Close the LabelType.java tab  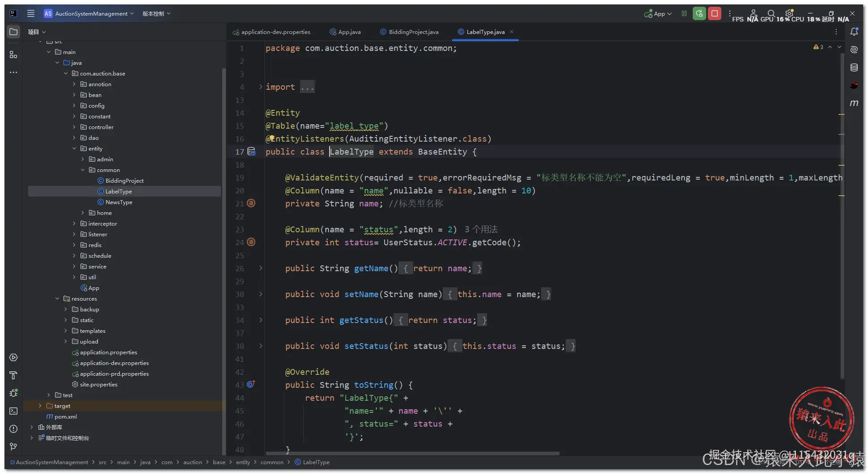coord(512,32)
